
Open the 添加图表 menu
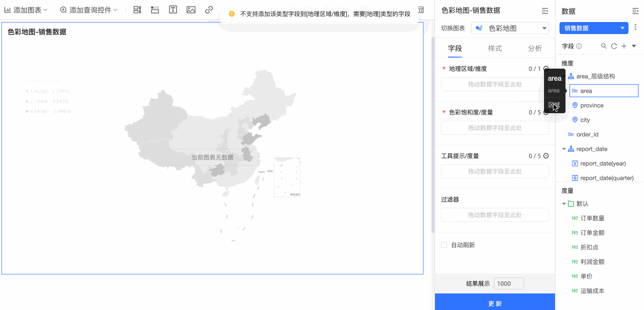point(26,10)
